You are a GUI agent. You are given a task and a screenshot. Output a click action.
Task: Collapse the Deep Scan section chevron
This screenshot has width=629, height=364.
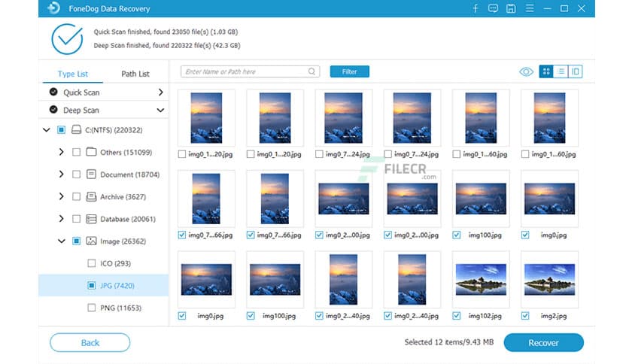[x=160, y=110]
